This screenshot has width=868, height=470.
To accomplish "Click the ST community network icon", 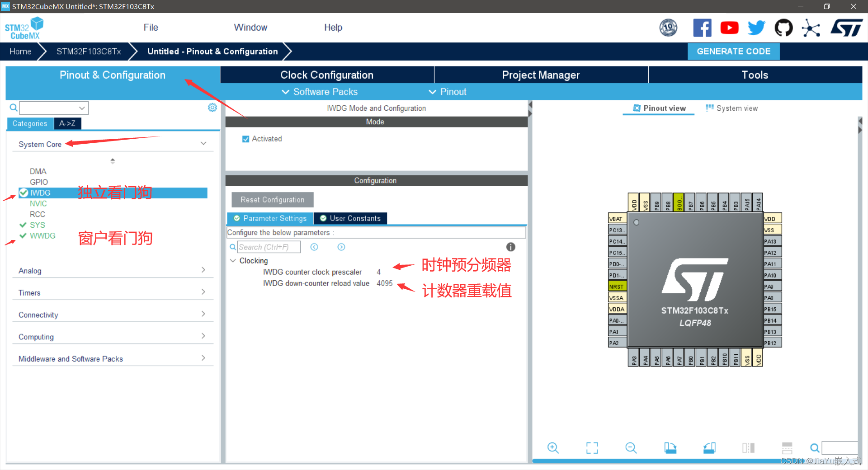I will 811,28.
